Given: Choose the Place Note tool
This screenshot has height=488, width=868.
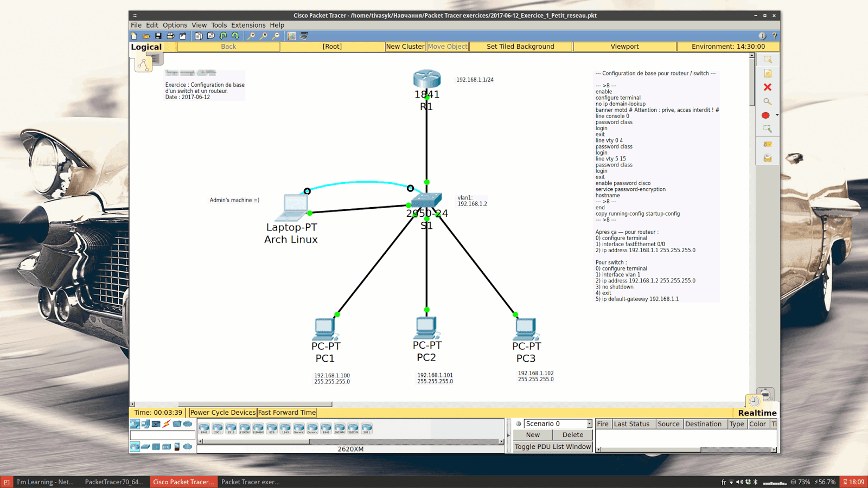Looking at the screenshot, I should (x=767, y=73).
